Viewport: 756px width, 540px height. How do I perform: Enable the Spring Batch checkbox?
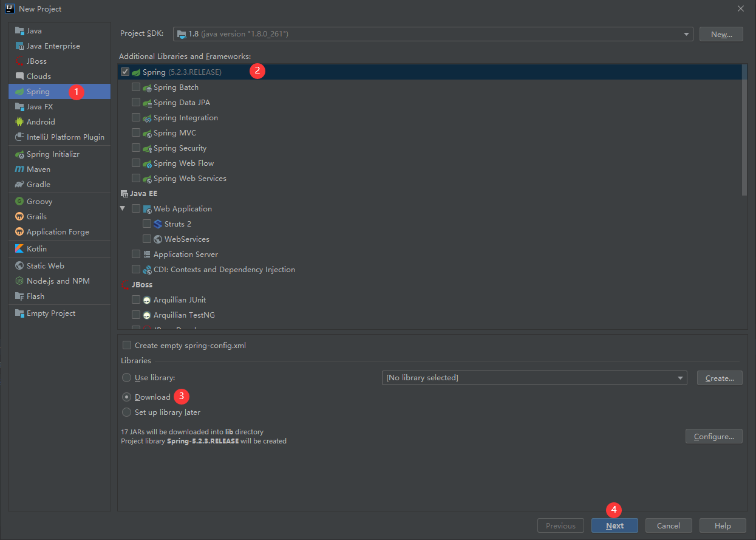(136, 87)
